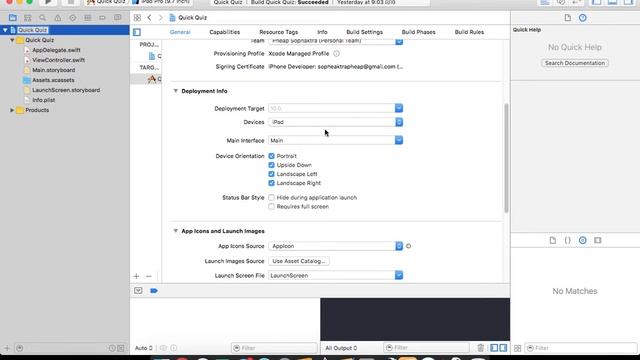640x360 pixels.
Task: Open the Project navigator folder icon
Action: [13, 18]
